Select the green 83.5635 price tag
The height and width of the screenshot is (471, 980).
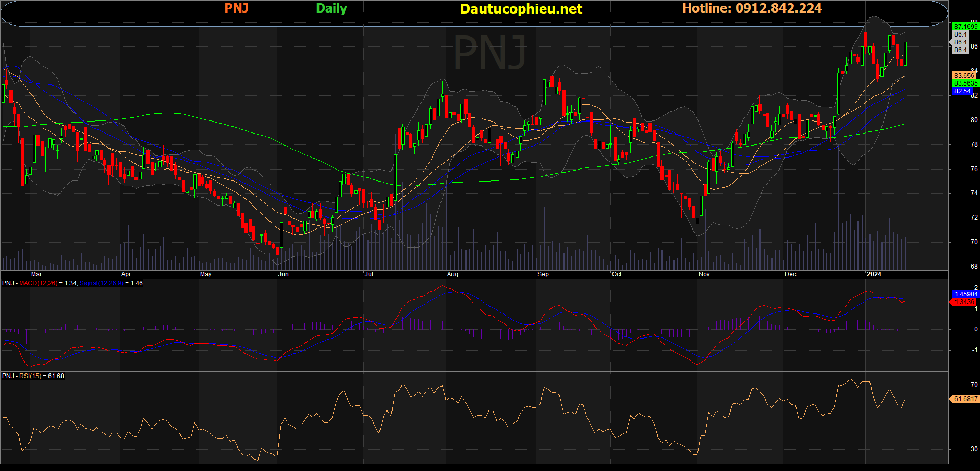965,83
